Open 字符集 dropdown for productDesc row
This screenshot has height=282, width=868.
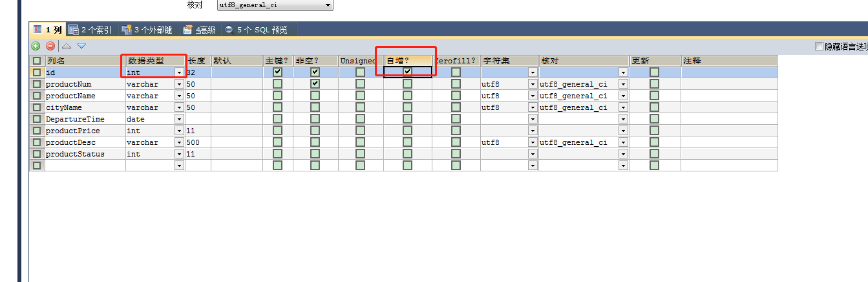click(533, 142)
